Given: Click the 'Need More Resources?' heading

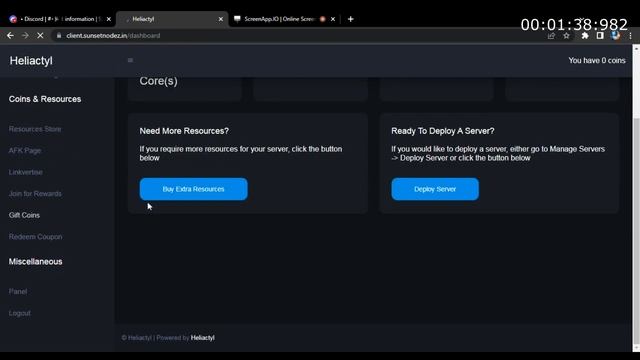Looking at the screenshot, I should tap(184, 131).
